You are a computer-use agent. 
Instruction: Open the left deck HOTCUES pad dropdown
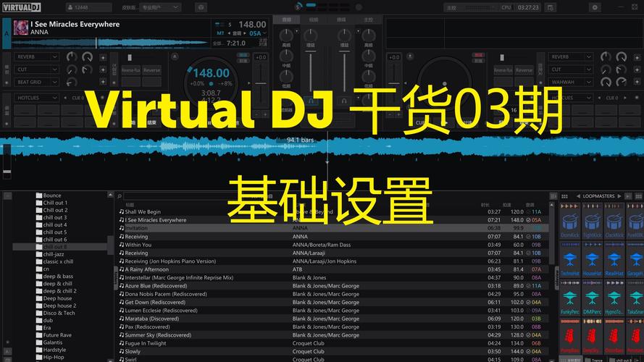(36, 98)
